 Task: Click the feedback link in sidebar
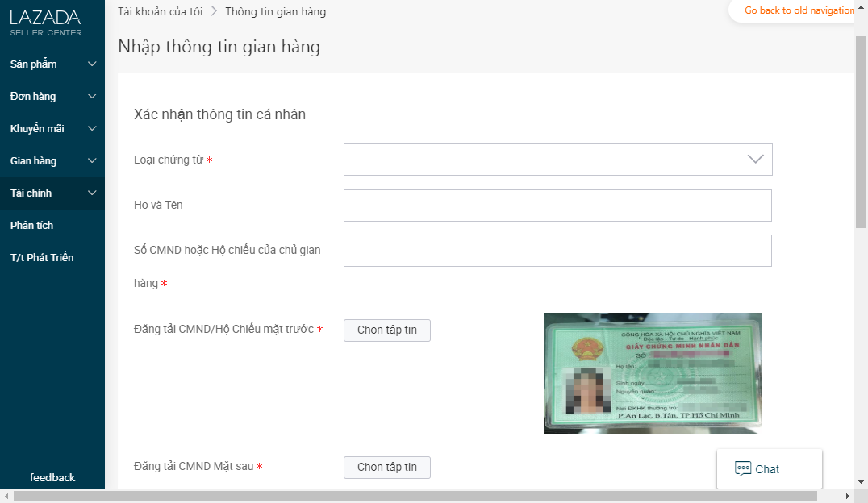(x=52, y=477)
